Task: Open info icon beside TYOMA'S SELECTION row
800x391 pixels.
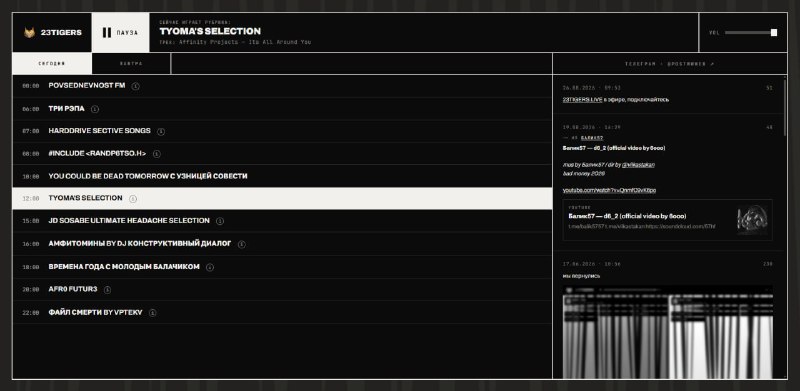Action: click(x=133, y=199)
